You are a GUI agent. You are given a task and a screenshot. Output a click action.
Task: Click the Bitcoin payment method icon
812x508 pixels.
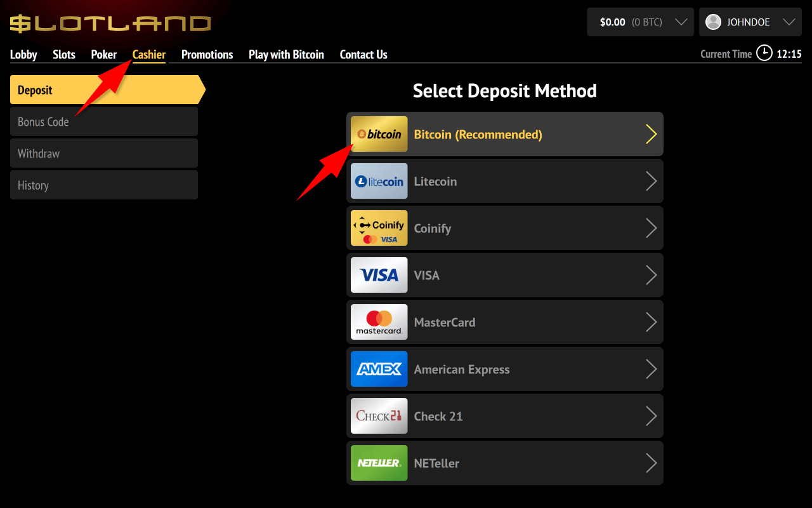(x=379, y=134)
